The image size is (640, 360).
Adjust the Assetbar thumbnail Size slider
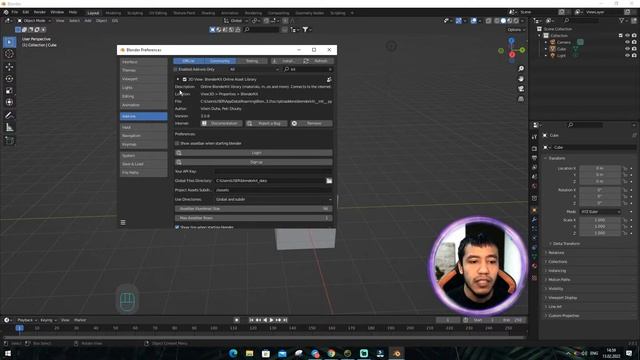253,209
